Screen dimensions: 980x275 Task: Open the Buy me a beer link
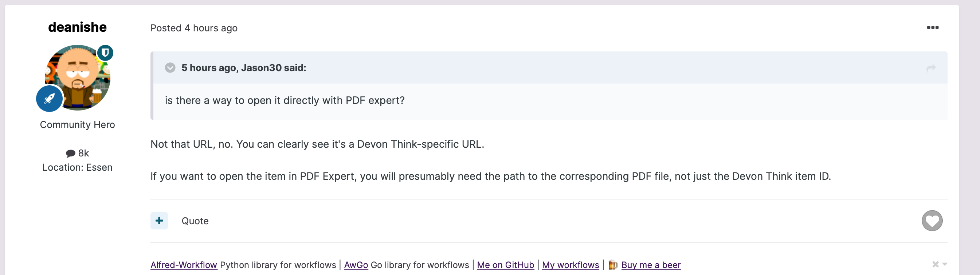tap(651, 265)
